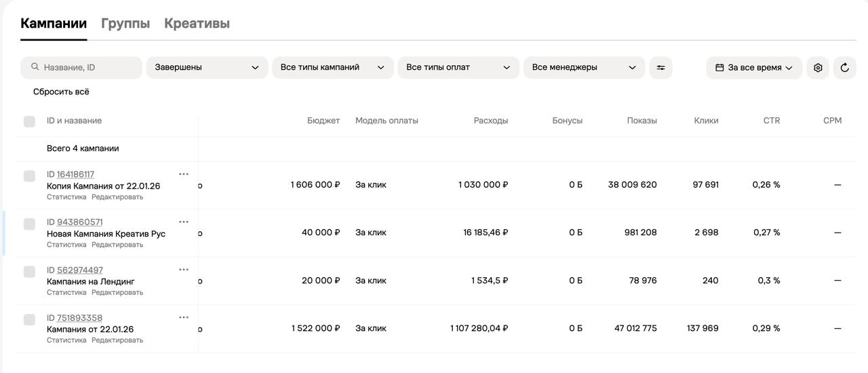This screenshot has width=868, height=373.
Task: Open the Все типы кампаний dropdown
Action: click(333, 68)
